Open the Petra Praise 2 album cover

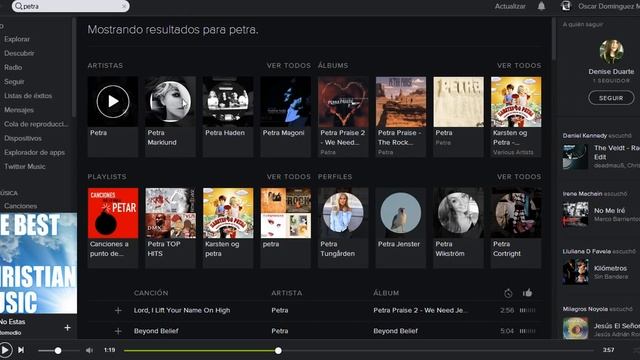343,102
